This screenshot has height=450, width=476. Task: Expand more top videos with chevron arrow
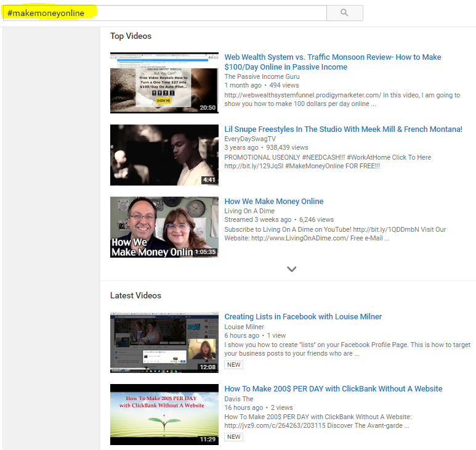[292, 269]
